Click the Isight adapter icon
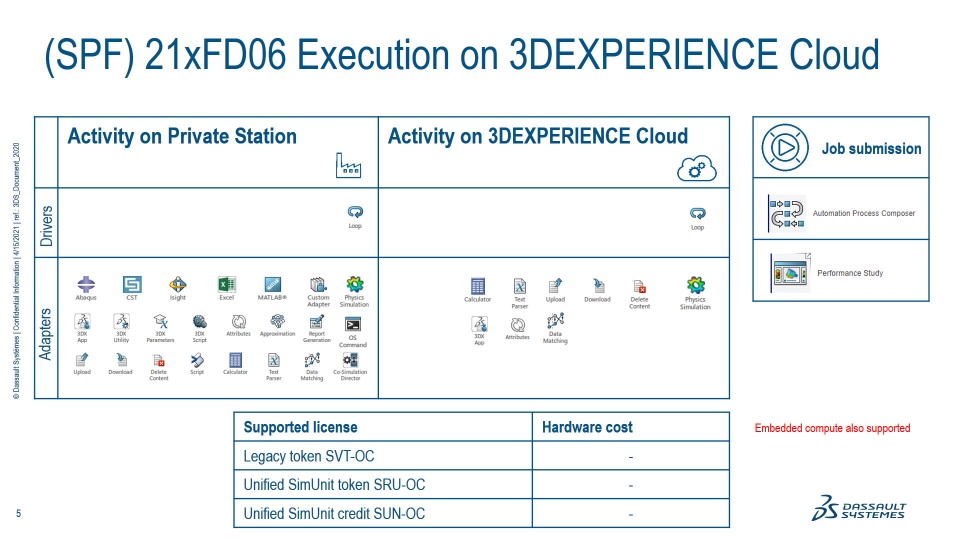 178,284
